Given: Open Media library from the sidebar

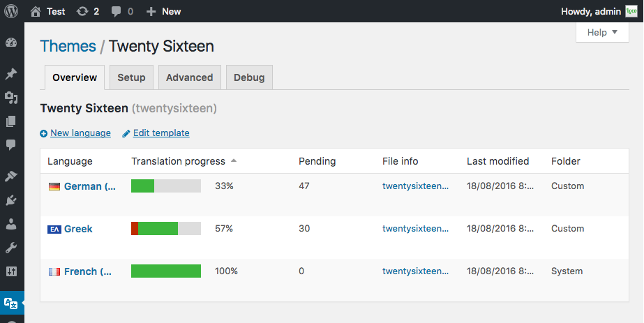Looking at the screenshot, I should coord(11,98).
